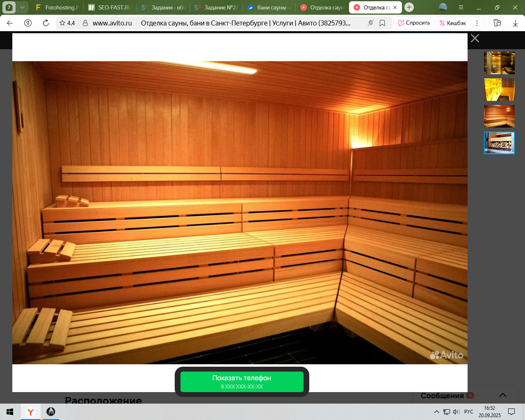Open the salt wall sauna thumbnail
Screen dimensions: 525x420
(x=499, y=89)
